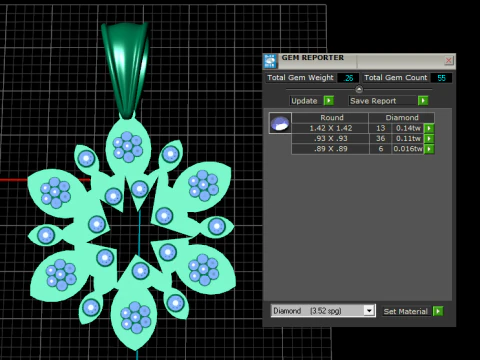480x360 pixels.
Task: Click the 0.016tw weight cell
Action: pos(408,149)
